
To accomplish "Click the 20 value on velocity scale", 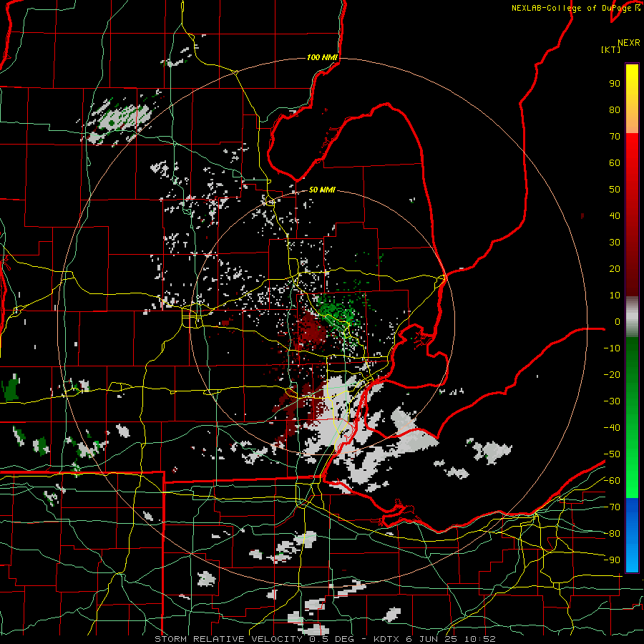I will point(615,269).
